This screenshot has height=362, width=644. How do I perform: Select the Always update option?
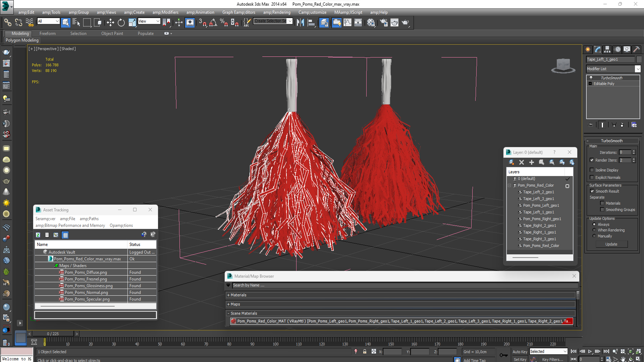coord(594,224)
